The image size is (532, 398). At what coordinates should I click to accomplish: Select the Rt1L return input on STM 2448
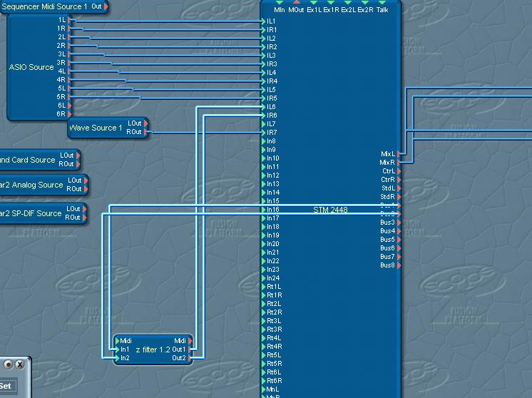pyautogui.click(x=264, y=287)
